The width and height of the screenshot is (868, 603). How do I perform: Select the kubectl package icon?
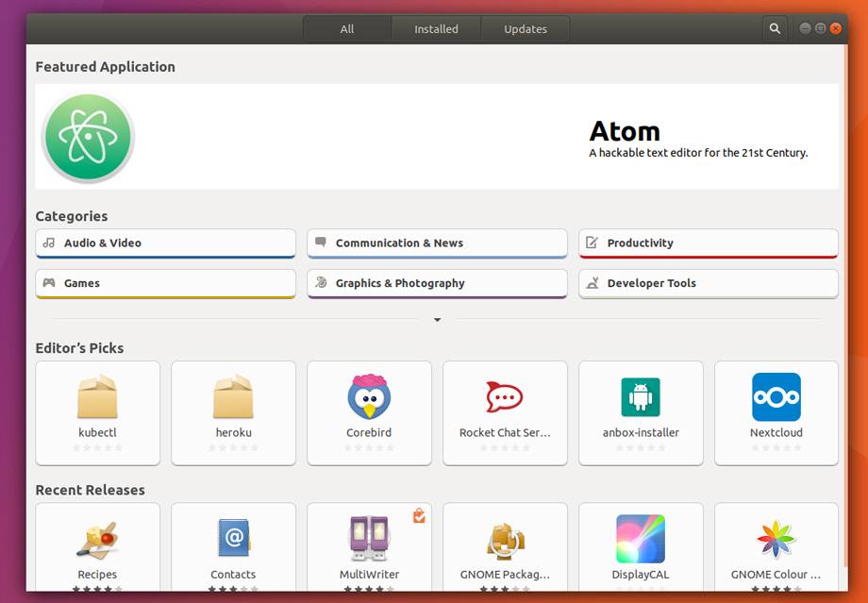[97, 396]
